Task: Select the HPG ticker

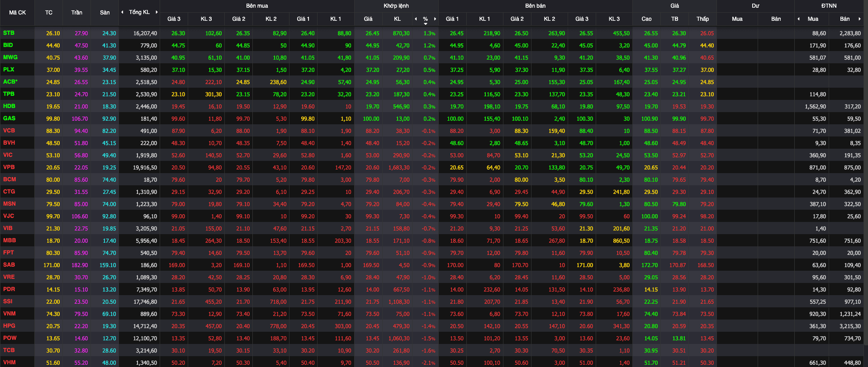Action: coord(9,326)
